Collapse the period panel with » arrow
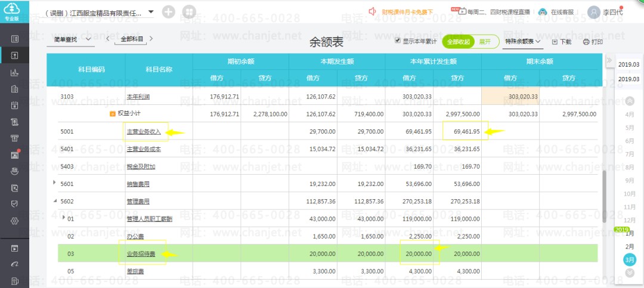 tap(609, 59)
